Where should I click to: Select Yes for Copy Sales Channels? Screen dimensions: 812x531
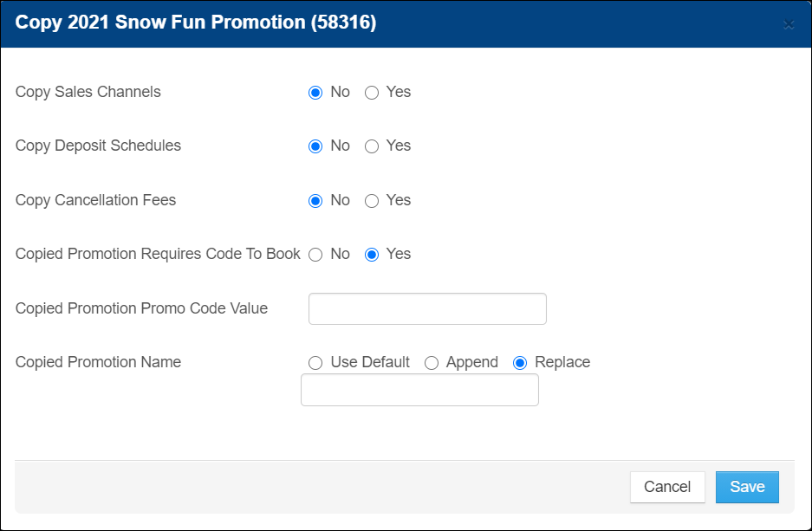(372, 93)
